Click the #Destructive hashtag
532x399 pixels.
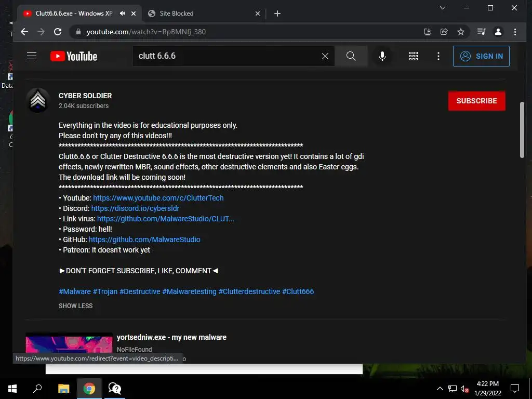pyautogui.click(x=140, y=291)
